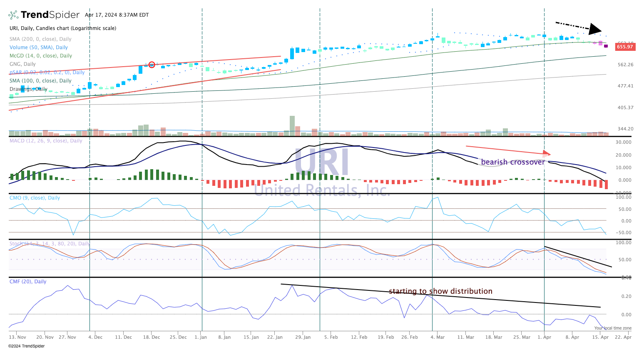The height and width of the screenshot is (350, 644).
Task: Click the '©2024 TrendSpider' copyright text
Action: point(26,346)
